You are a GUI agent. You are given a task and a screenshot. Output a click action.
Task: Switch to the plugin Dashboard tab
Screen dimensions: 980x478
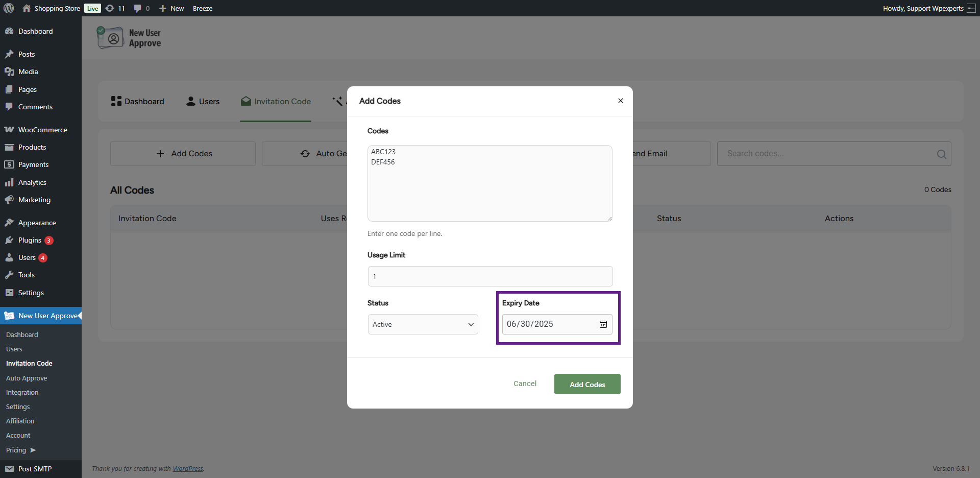[138, 102]
